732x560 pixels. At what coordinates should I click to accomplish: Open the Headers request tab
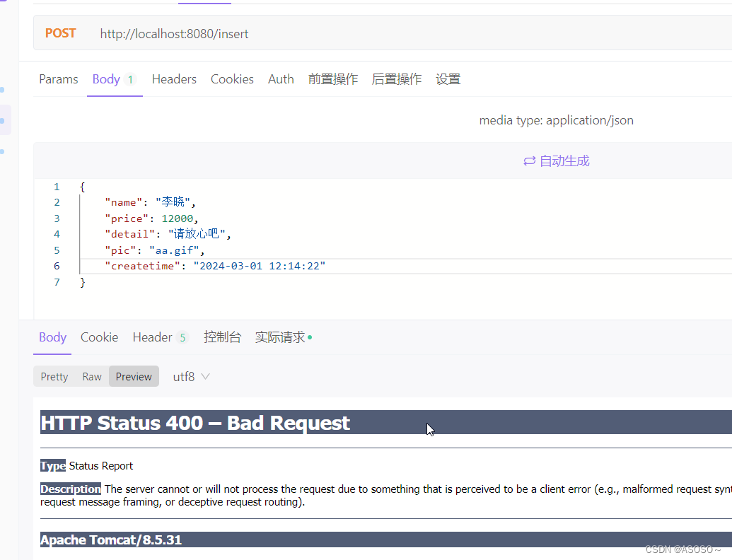[174, 79]
